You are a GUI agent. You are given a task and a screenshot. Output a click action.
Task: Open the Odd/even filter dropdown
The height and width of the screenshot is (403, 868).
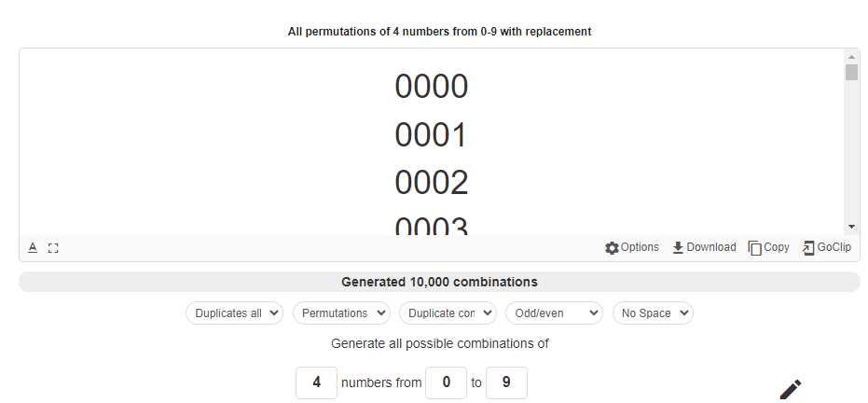[x=556, y=313]
